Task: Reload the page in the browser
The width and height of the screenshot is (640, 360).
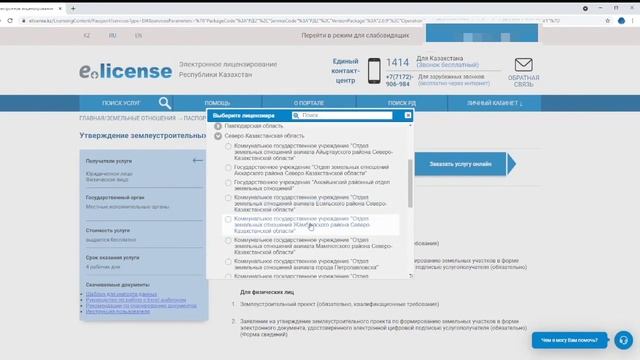Action: click(10, 20)
